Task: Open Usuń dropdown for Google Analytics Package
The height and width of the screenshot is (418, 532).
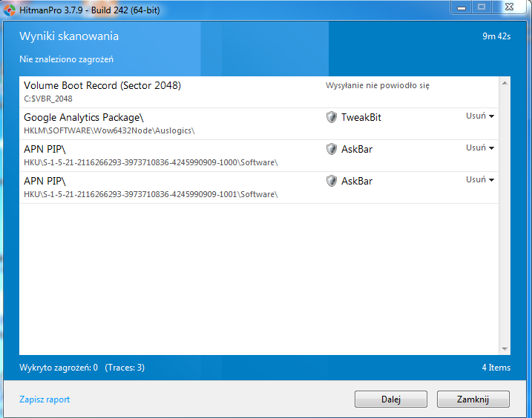Action: (480, 116)
